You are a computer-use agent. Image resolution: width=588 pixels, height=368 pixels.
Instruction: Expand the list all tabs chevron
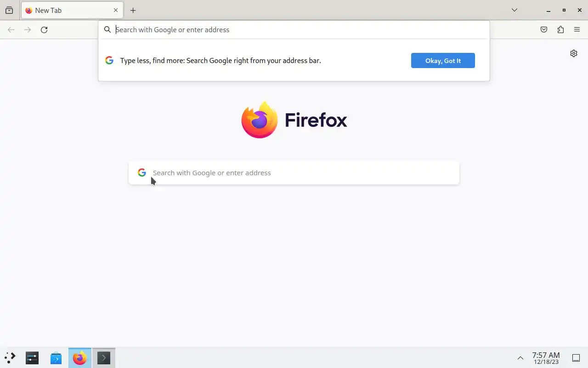pos(514,10)
